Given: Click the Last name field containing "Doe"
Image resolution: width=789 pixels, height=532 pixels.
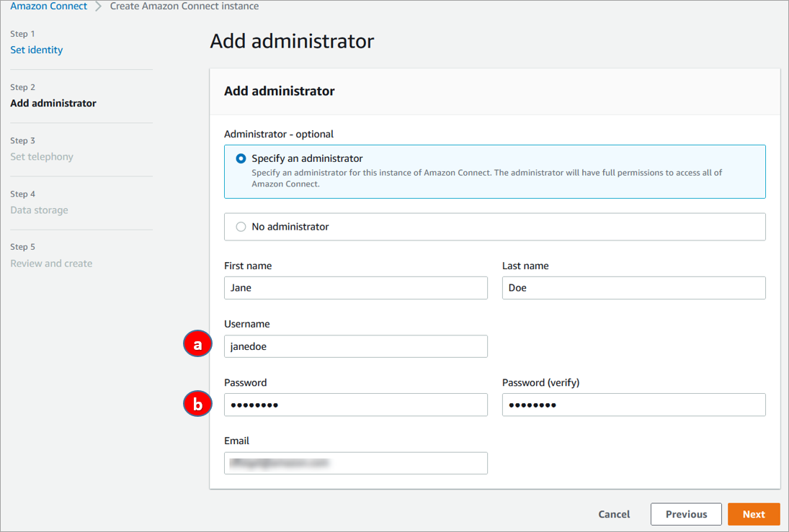Looking at the screenshot, I should [633, 288].
